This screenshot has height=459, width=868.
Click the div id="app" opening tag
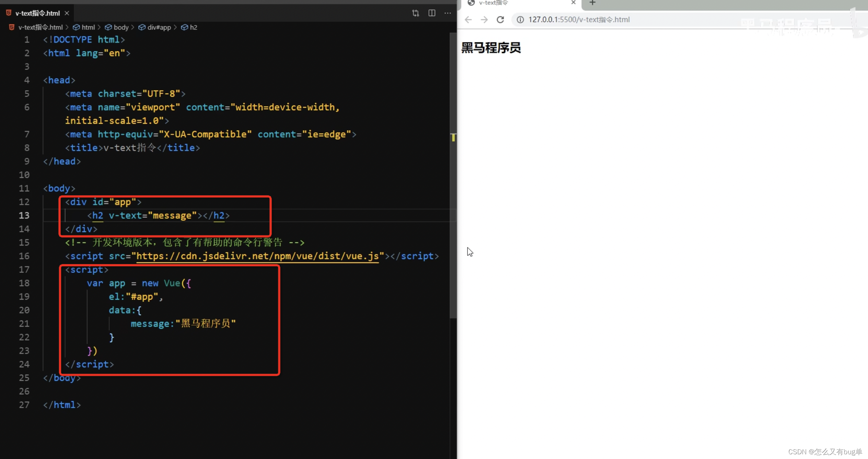point(103,202)
